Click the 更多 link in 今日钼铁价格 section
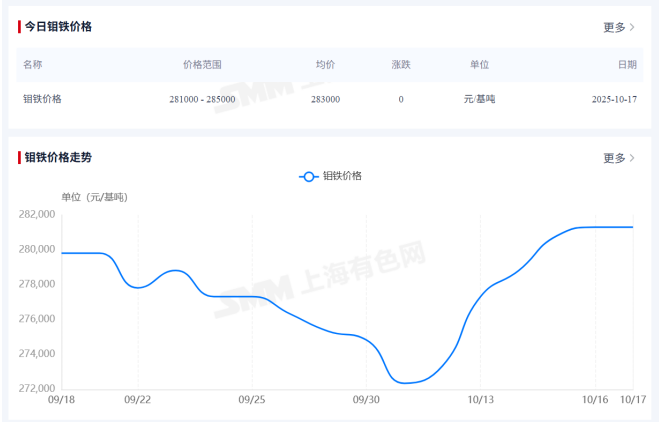 click(x=614, y=27)
